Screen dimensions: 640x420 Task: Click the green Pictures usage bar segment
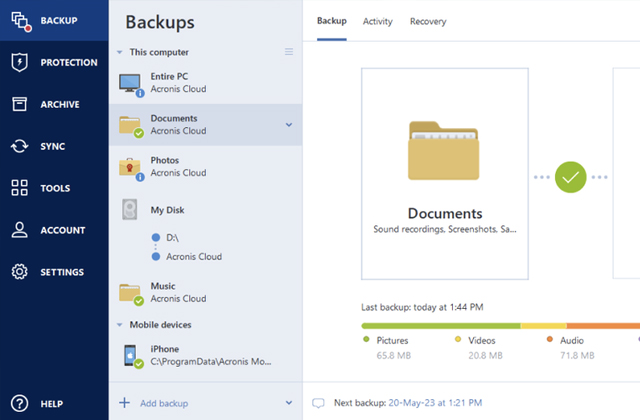point(441,326)
